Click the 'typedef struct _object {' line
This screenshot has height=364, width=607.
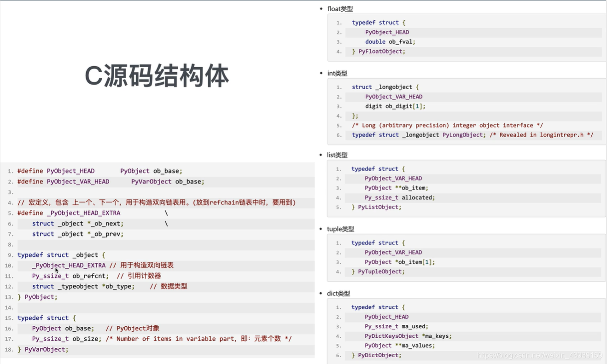click(61, 255)
